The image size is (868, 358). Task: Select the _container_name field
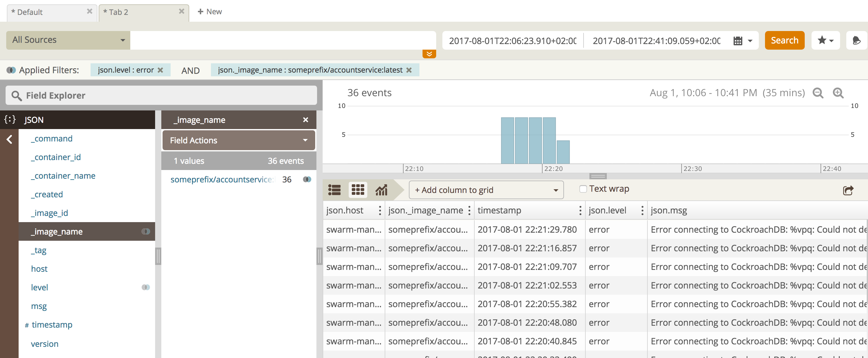(63, 176)
